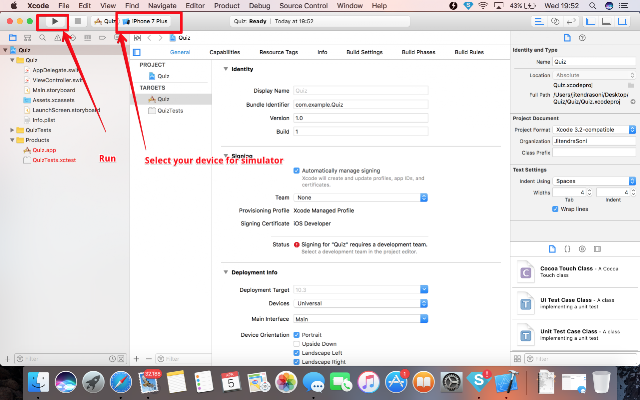Toggle Automatically manage signing checkbox
The width and height of the screenshot is (640, 400).
(297, 171)
